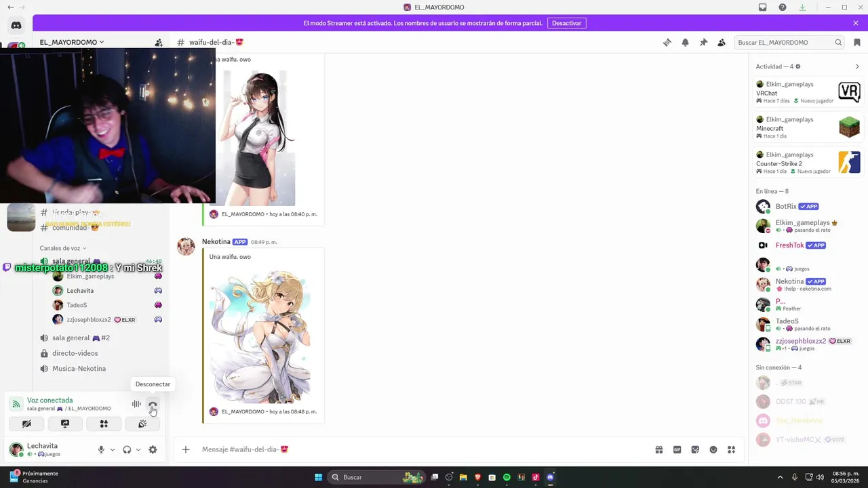This screenshot has height=488, width=868.
Task: Invite people to EL_MAYORDOMO server icon
Action: [159, 42]
